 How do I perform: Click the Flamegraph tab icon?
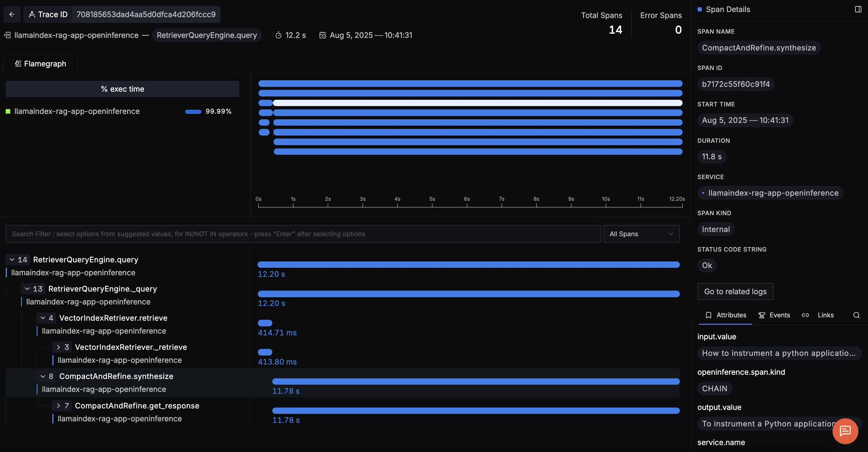18,63
